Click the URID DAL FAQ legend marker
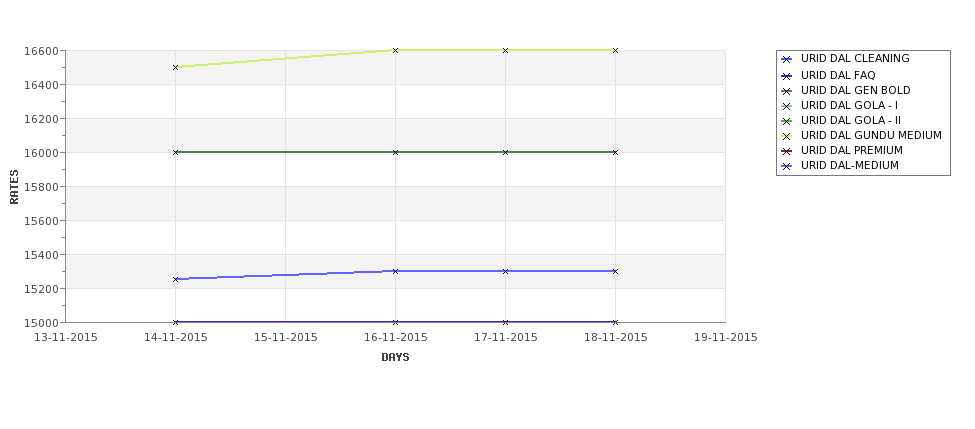The image size is (975, 429). (x=787, y=76)
